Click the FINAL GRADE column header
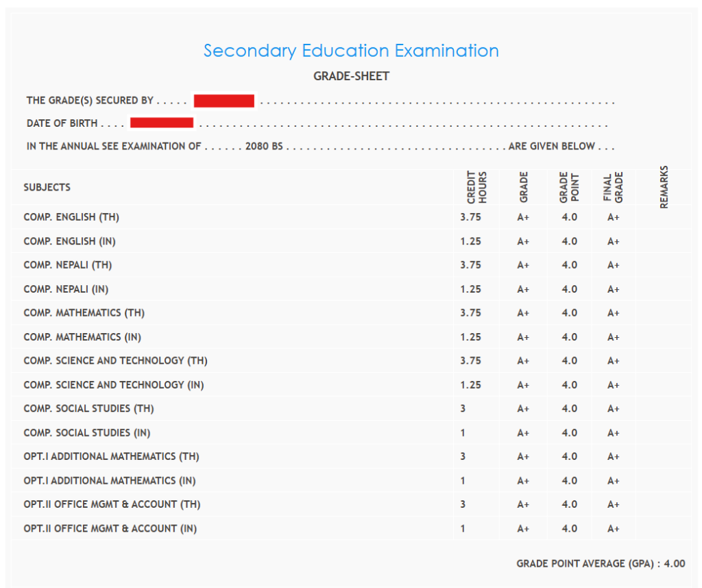The height and width of the screenshot is (588, 702). (613, 187)
